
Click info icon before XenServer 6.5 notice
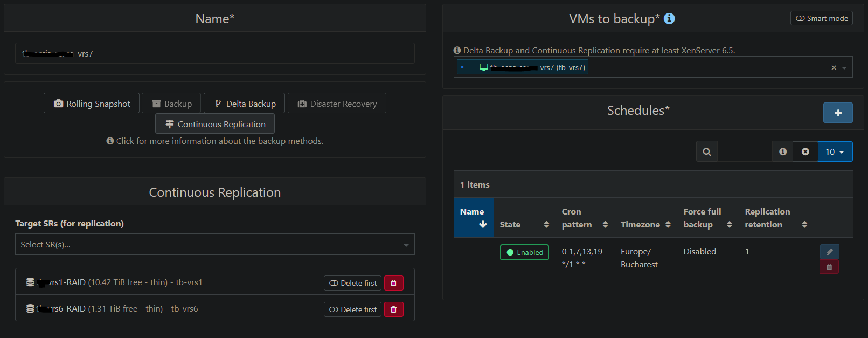[x=457, y=50]
